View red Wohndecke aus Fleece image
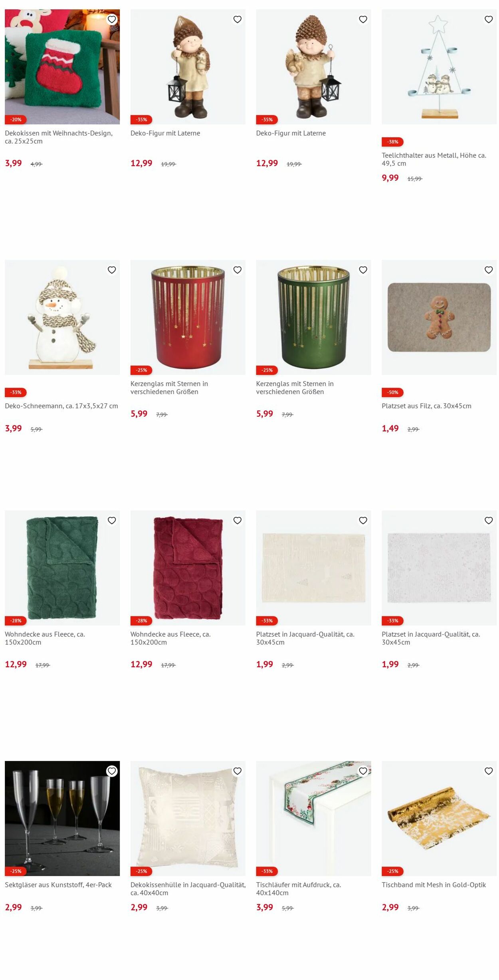 (x=188, y=568)
